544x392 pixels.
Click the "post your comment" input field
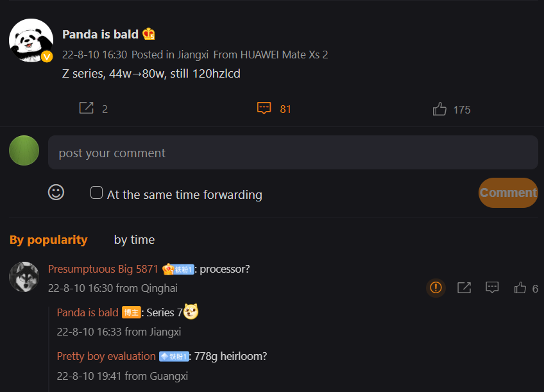tap(293, 153)
